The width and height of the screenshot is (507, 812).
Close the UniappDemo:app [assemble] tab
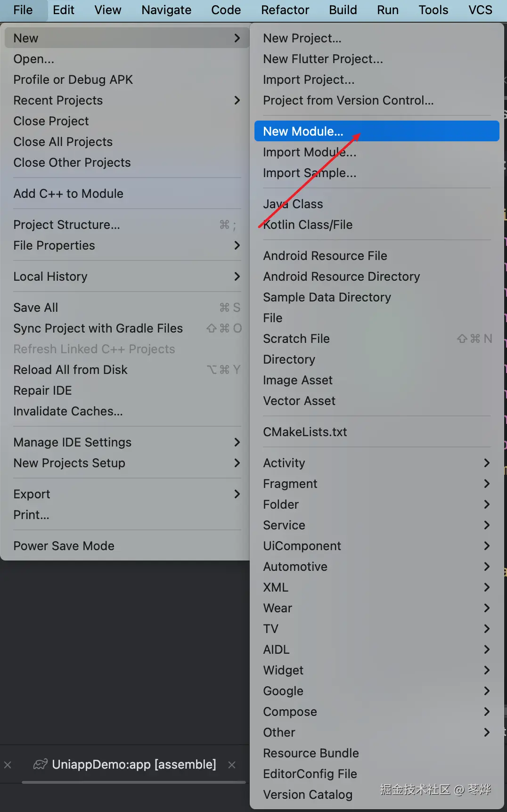(232, 765)
